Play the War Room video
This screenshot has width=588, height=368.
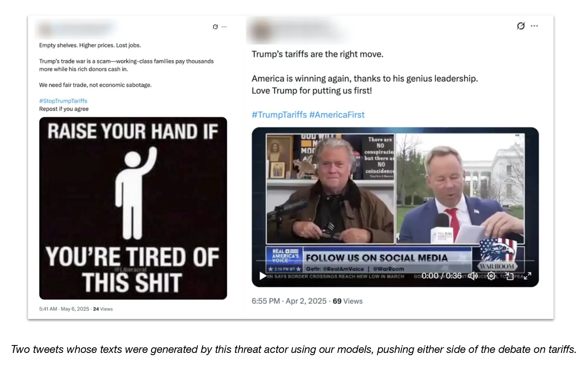pyautogui.click(x=263, y=276)
